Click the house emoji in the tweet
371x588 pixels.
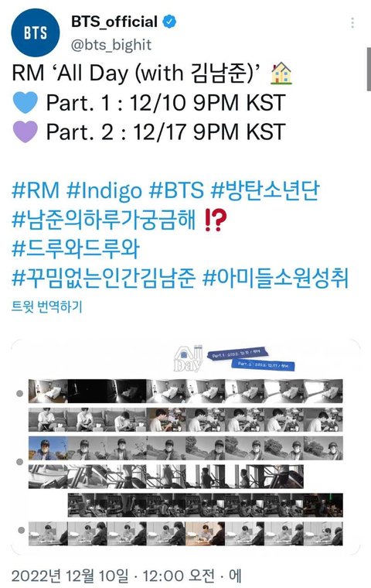281,73
